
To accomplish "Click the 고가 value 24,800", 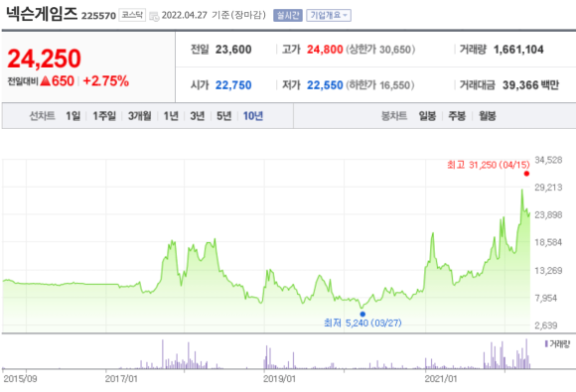I will coord(325,50).
